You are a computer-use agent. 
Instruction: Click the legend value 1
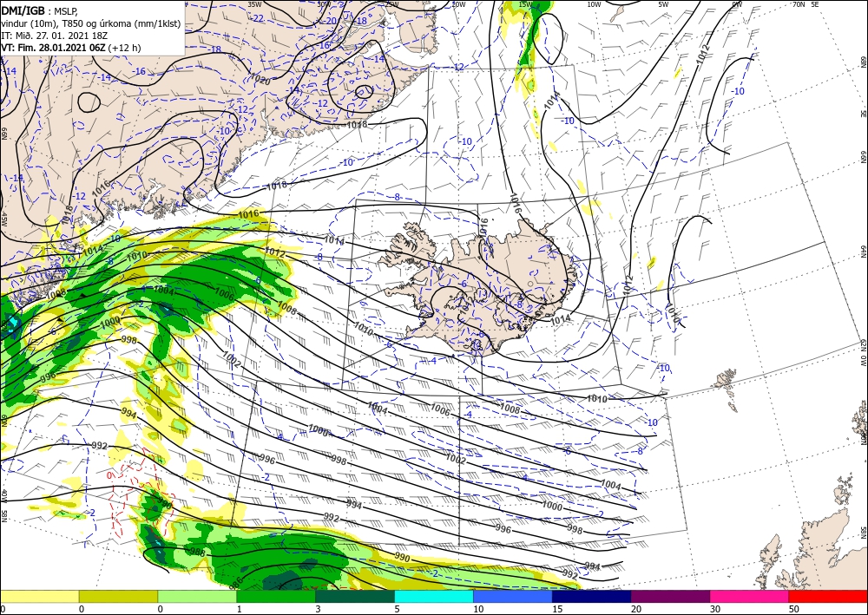240,609
